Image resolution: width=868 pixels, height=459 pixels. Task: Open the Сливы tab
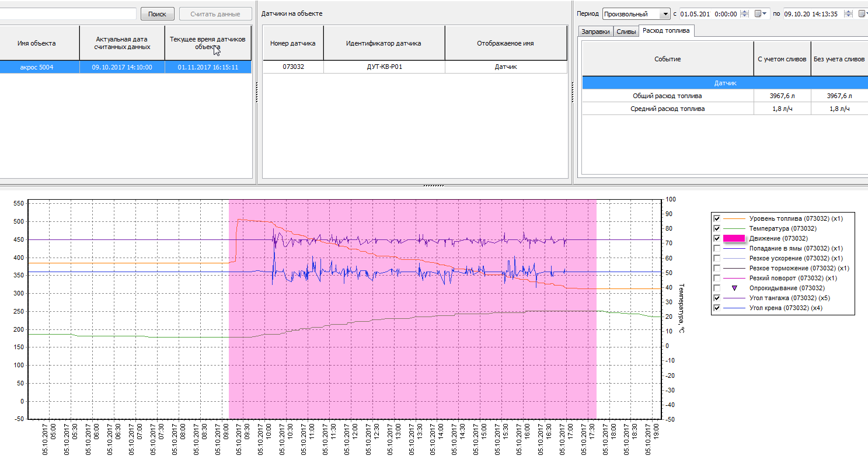[626, 32]
